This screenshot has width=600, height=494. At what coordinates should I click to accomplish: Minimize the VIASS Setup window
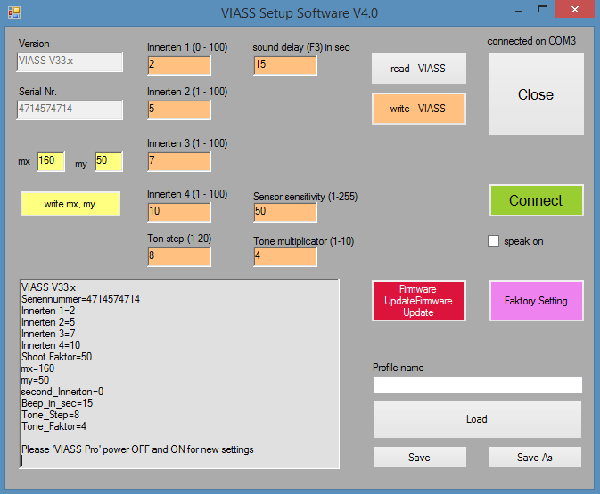[518, 11]
